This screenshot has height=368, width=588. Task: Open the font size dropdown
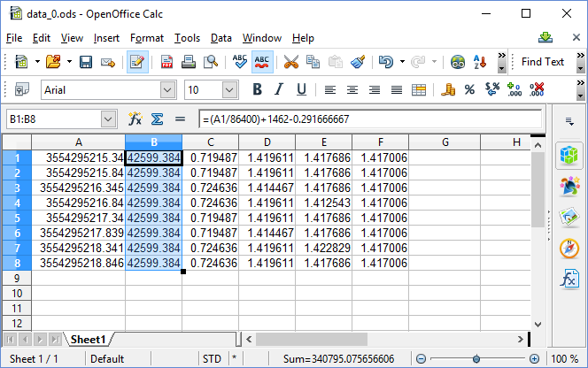tap(230, 89)
